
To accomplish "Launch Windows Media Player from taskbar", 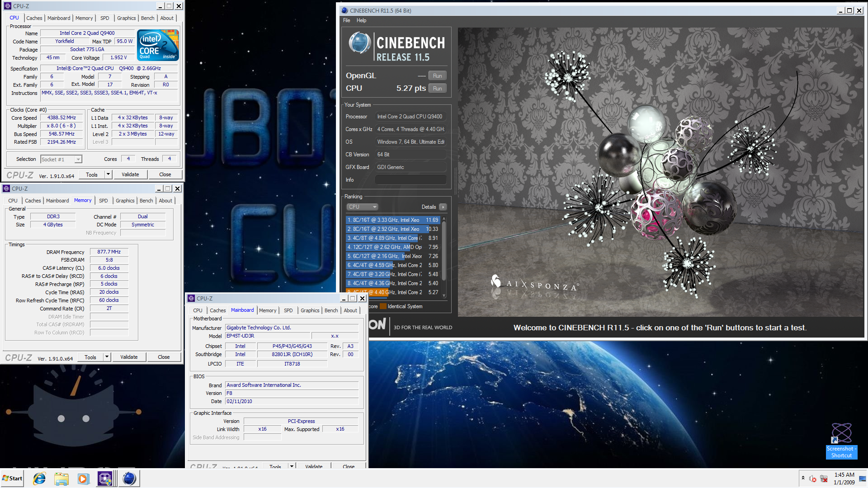I will pos(83,479).
